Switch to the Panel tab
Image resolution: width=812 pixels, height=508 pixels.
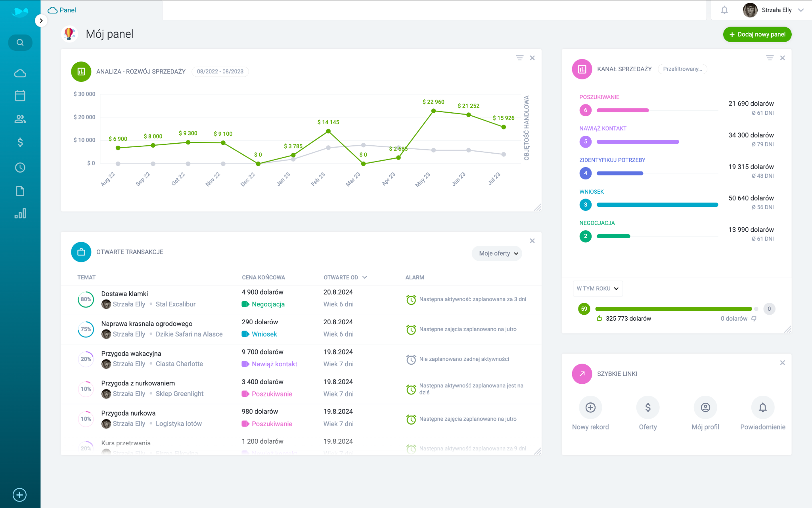(x=62, y=10)
